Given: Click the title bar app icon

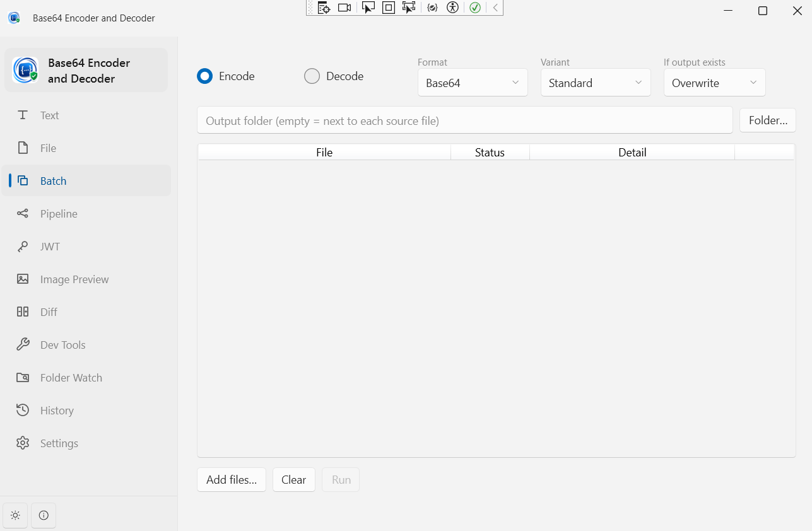Looking at the screenshot, I should click(14, 18).
